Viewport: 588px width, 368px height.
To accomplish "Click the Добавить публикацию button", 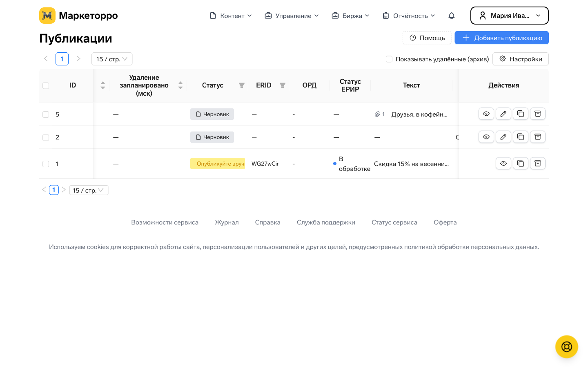I will (x=502, y=38).
